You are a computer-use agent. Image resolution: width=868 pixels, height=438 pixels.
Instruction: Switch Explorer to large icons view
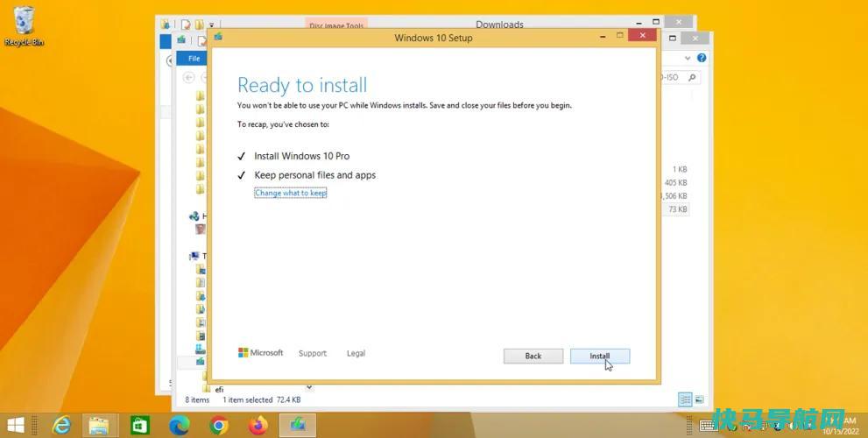click(699, 399)
